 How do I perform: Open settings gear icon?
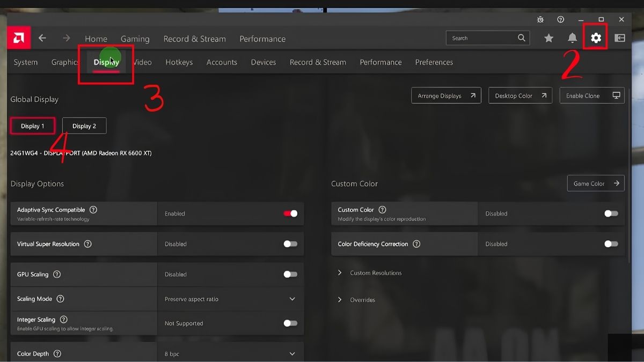[596, 38]
